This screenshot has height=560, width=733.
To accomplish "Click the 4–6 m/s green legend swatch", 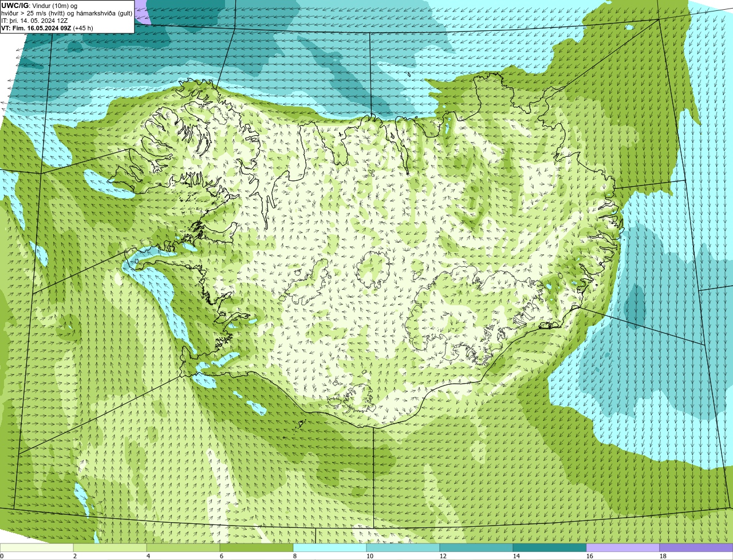I will 183,547.
